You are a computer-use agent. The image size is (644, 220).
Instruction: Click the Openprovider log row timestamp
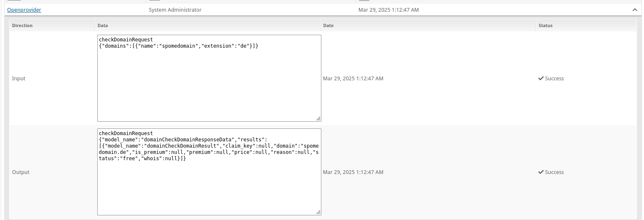click(389, 10)
